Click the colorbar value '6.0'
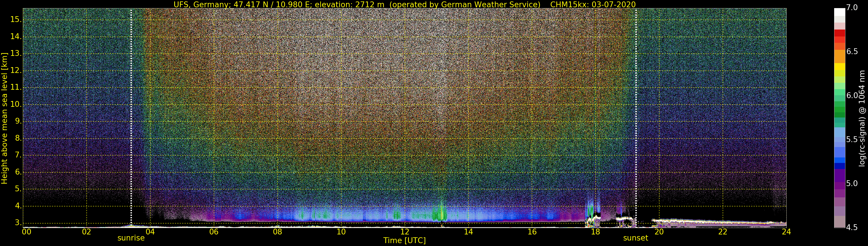Viewport: 868px width, 246px height. pyautogui.click(x=852, y=96)
